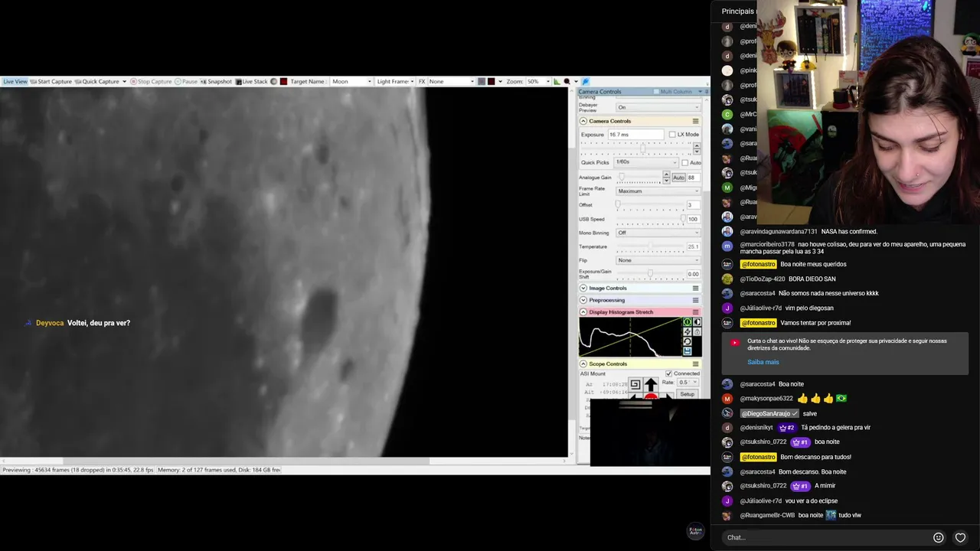Collapse the Scope Controls section
The width and height of the screenshot is (980, 551).
tap(583, 364)
